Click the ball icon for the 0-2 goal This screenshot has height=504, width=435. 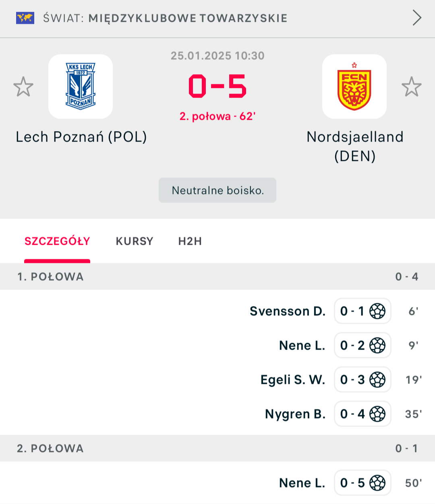coord(377,346)
